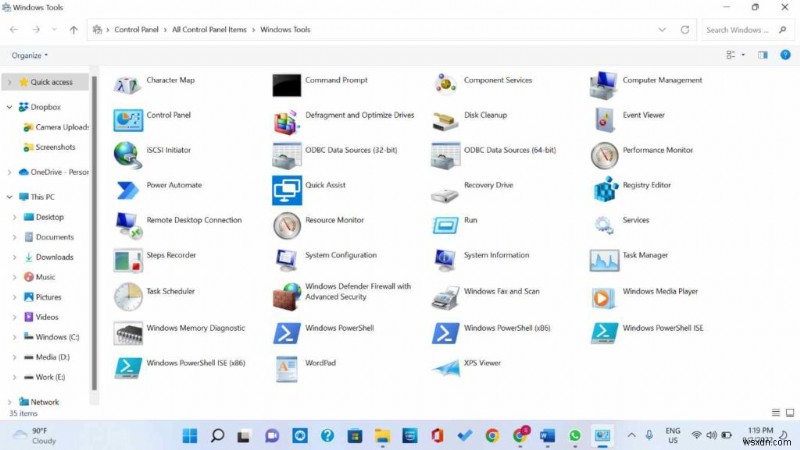
Task: Refresh the Windows Tools folder
Action: pyautogui.click(x=685, y=30)
